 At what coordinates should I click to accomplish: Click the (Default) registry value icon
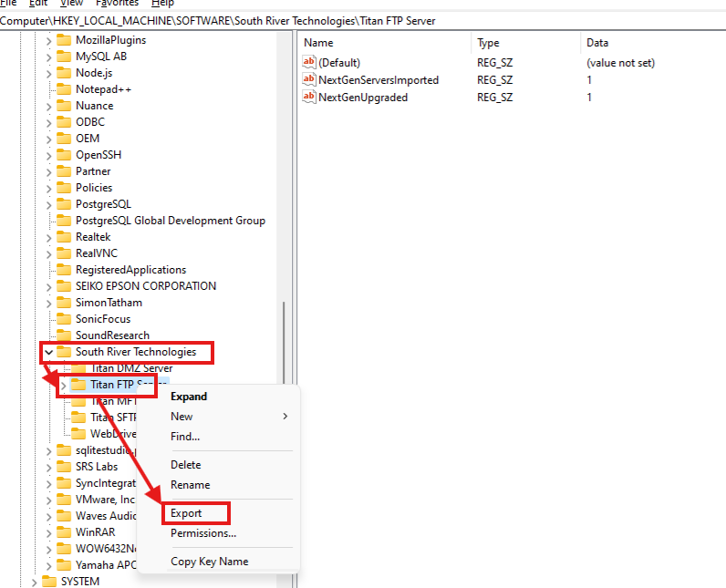pos(308,63)
